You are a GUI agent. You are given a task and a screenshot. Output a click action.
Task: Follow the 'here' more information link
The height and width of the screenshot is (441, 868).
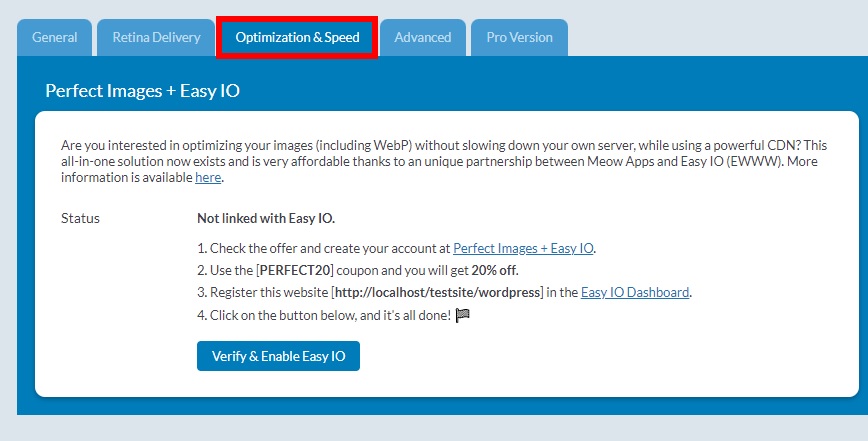(208, 178)
